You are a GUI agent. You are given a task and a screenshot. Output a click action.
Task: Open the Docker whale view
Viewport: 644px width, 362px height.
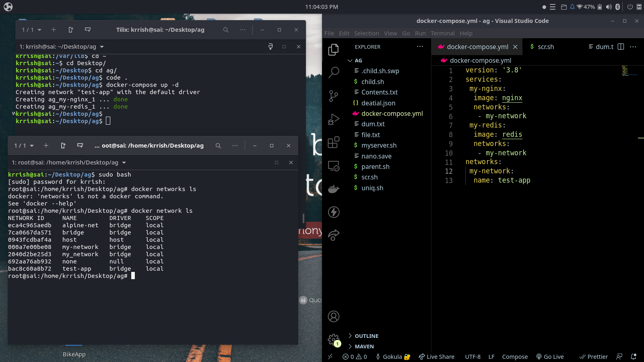click(x=334, y=189)
